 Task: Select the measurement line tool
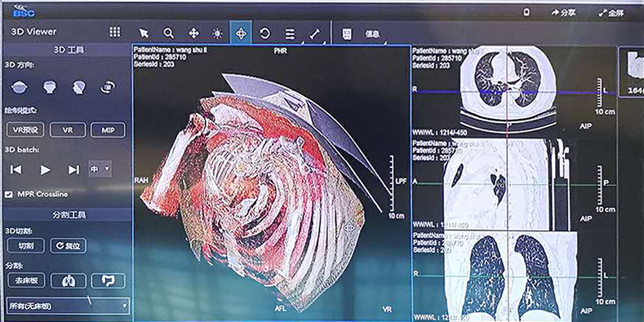(314, 34)
